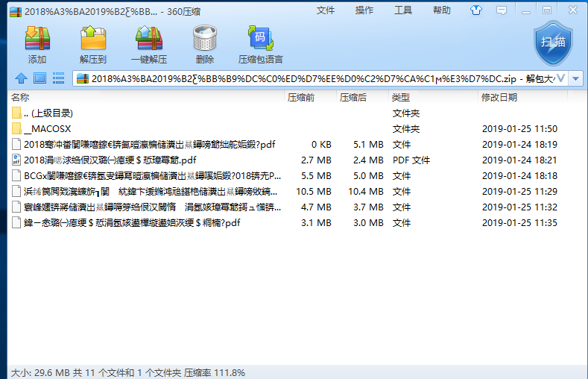Image resolution: width=588 pixels, height=379 pixels.
Task: Go up one level with blue arrow
Action: click(21, 78)
